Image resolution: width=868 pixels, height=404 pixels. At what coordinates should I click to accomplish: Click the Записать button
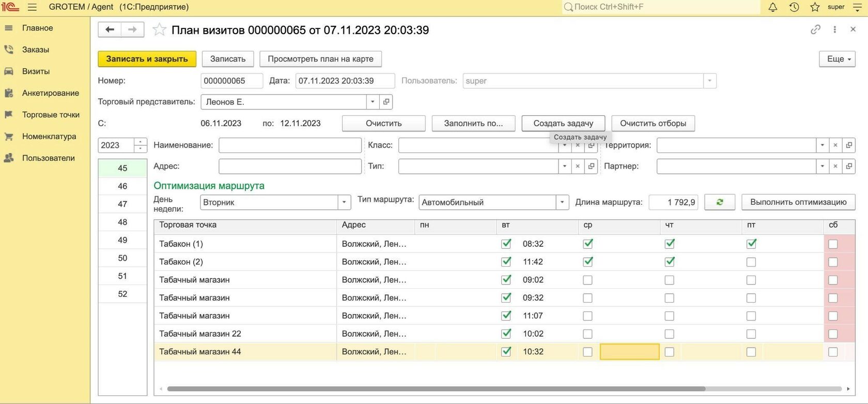[x=228, y=59]
